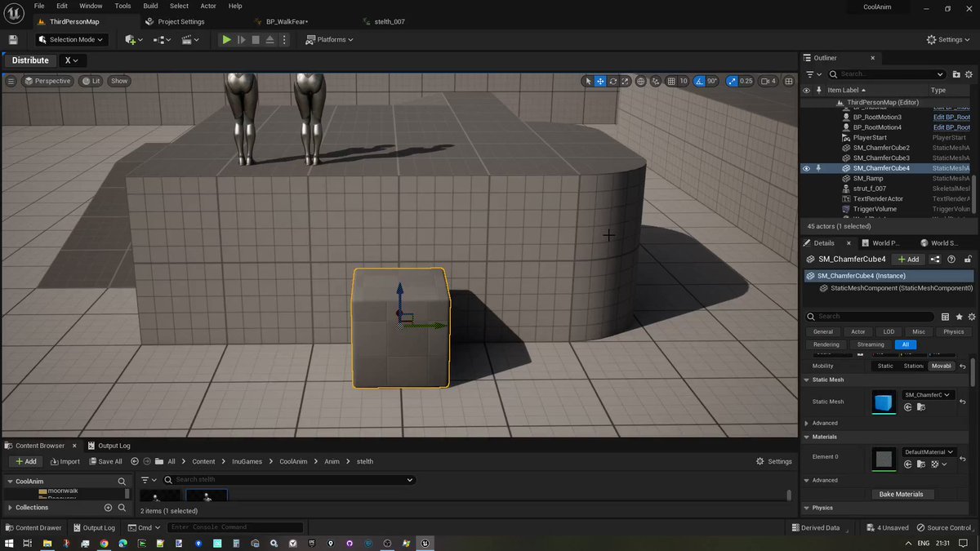This screenshot has width=980, height=551.
Task: Click the green Add button in Content Browser
Action: pyautogui.click(x=24, y=461)
